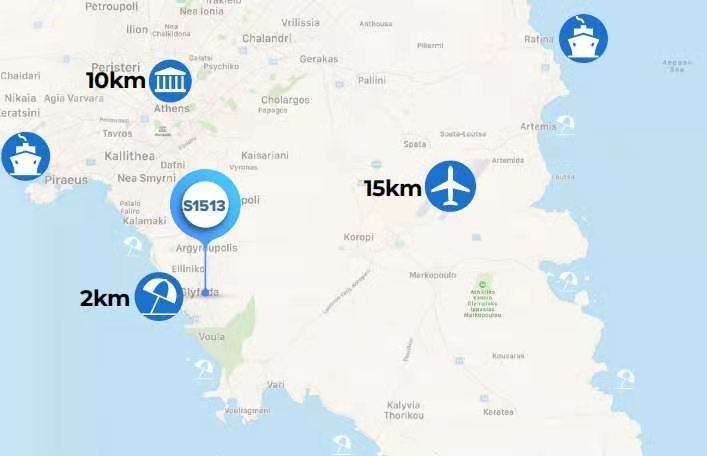Click the green park marker near Markopoulo
The height and width of the screenshot is (456, 707).
coord(483,284)
